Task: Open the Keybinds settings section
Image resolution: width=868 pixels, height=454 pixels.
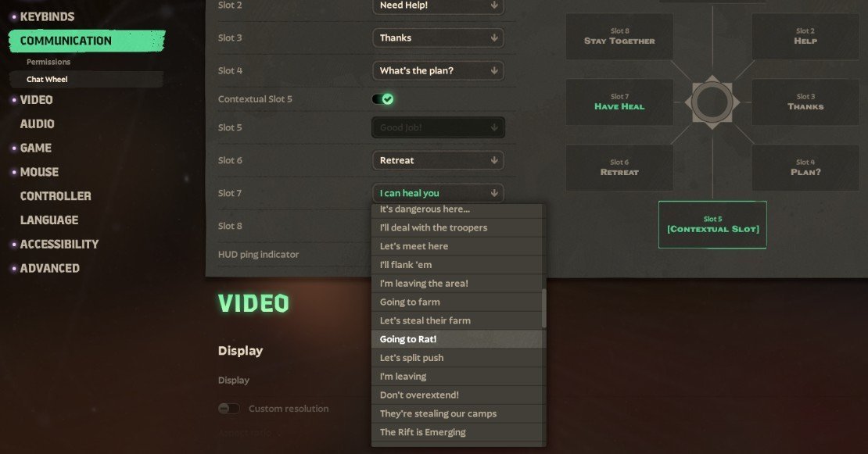Action: (47, 16)
